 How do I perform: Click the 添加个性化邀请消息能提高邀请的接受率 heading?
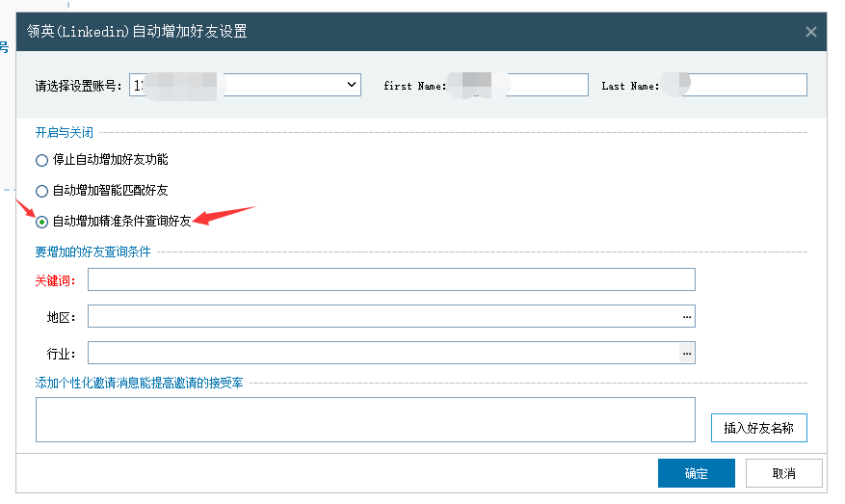pos(139,384)
